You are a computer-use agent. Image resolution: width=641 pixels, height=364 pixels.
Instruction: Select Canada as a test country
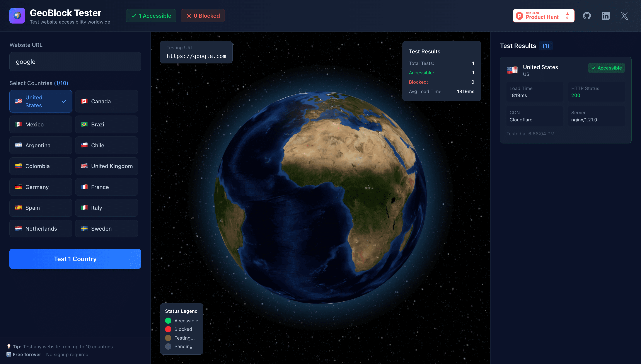106,101
